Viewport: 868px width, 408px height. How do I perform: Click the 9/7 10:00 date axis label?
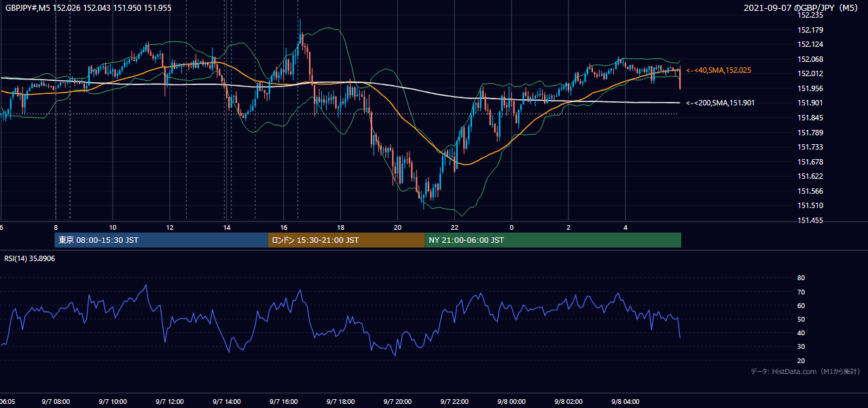click(x=113, y=402)
